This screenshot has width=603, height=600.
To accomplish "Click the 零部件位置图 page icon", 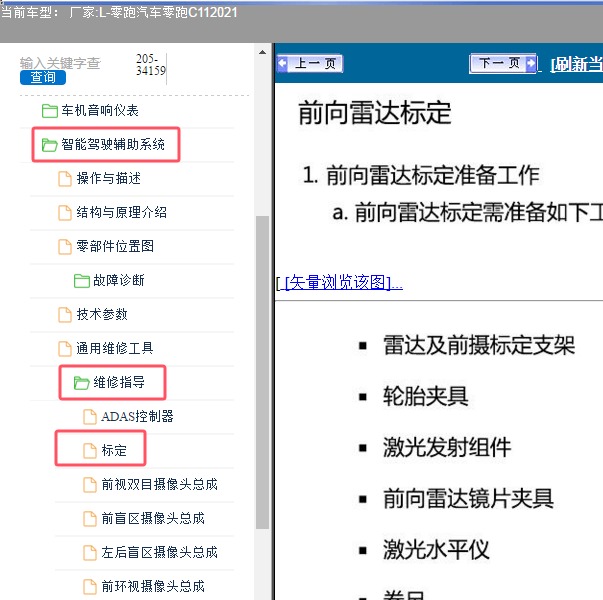I will click(x=65, y=247).
